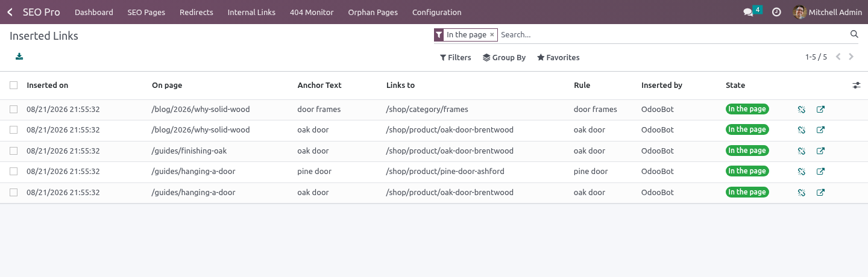
Task: Open external link icon in door frames row
Action: point(820,110)
